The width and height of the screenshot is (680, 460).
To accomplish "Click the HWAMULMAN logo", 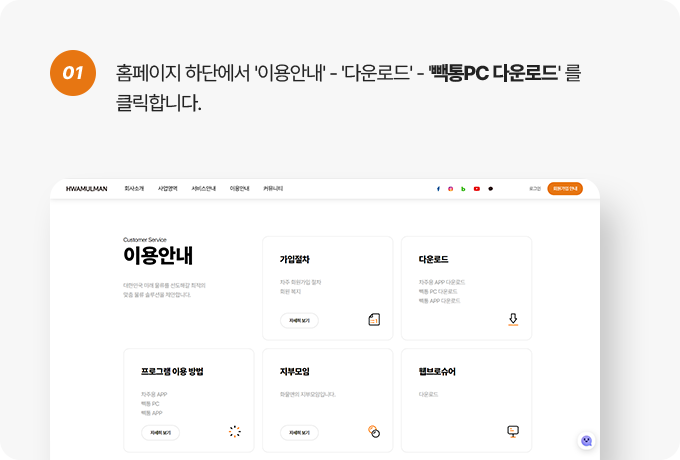I will tap(85, 188).
